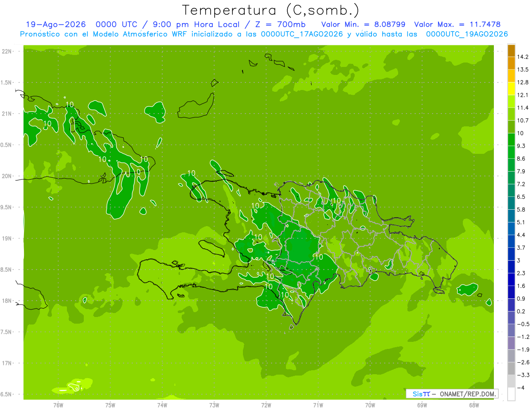The height and width of the screenshot is (411, 532).
Task: Click the white swatch below -4
Action: [x=511, y=394]
